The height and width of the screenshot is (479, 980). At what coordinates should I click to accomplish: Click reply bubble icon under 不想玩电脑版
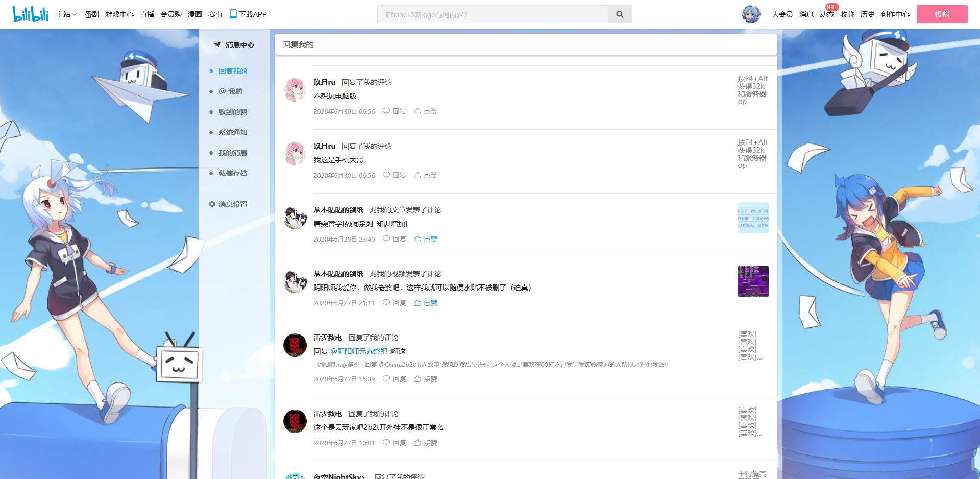(x=386, y=111)
